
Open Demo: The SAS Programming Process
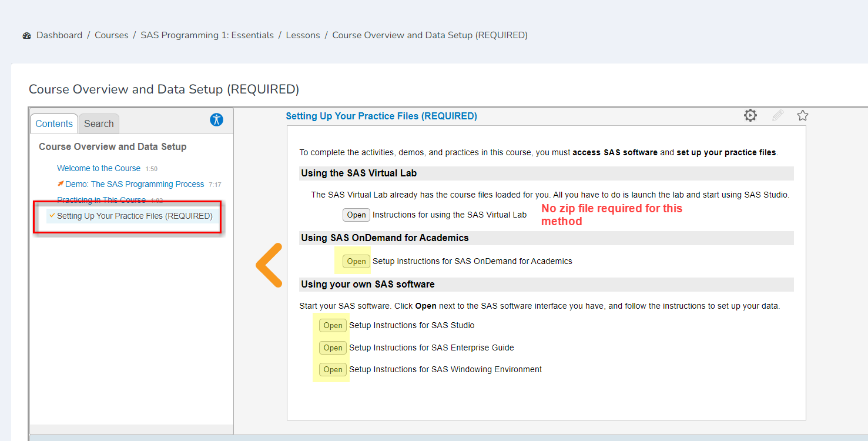pyautogui.click(x=135, y=184)
